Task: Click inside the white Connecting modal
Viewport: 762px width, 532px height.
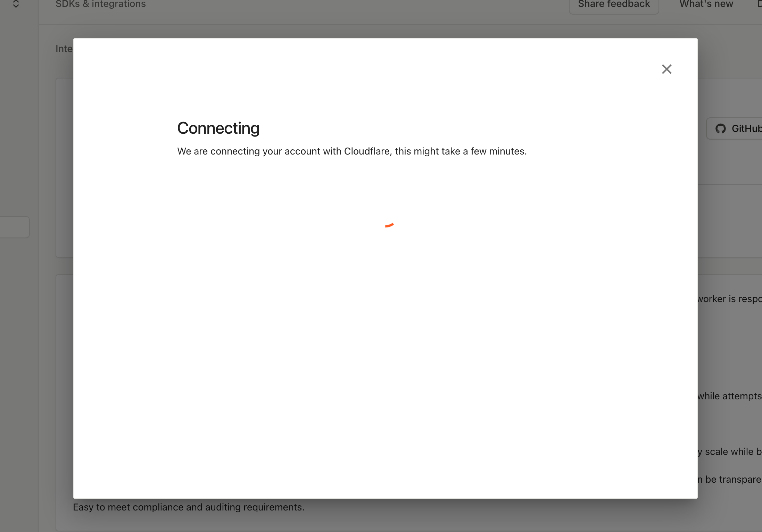Action: [382, 313]
